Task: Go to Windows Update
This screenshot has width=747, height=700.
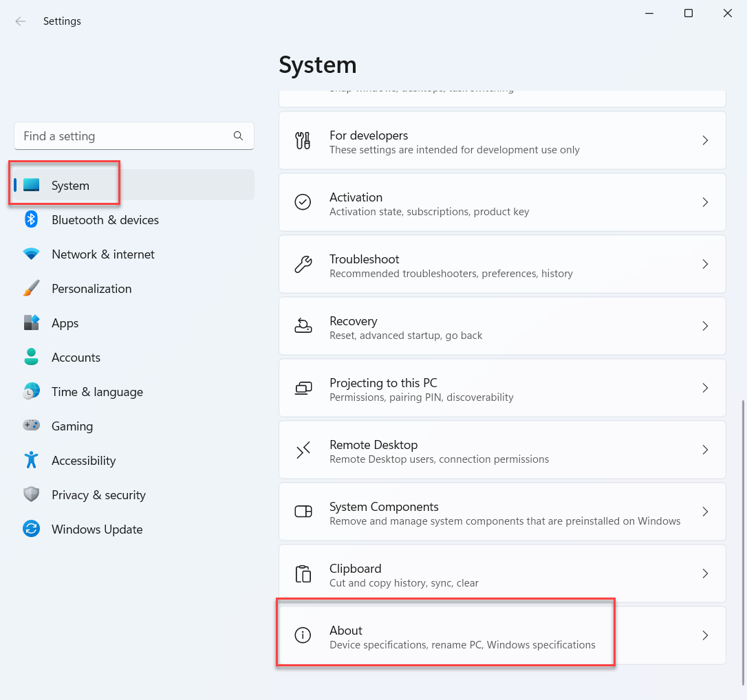Action: [x=134, y=529]
